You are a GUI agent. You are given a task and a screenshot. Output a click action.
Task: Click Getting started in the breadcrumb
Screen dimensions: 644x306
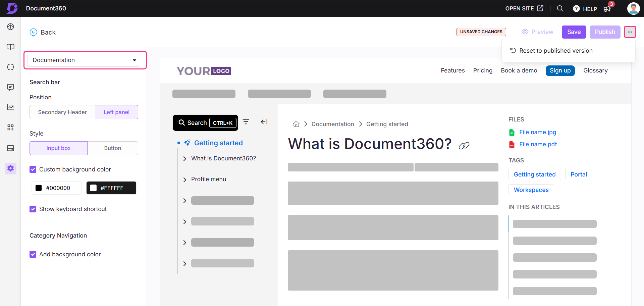(387, 124)
